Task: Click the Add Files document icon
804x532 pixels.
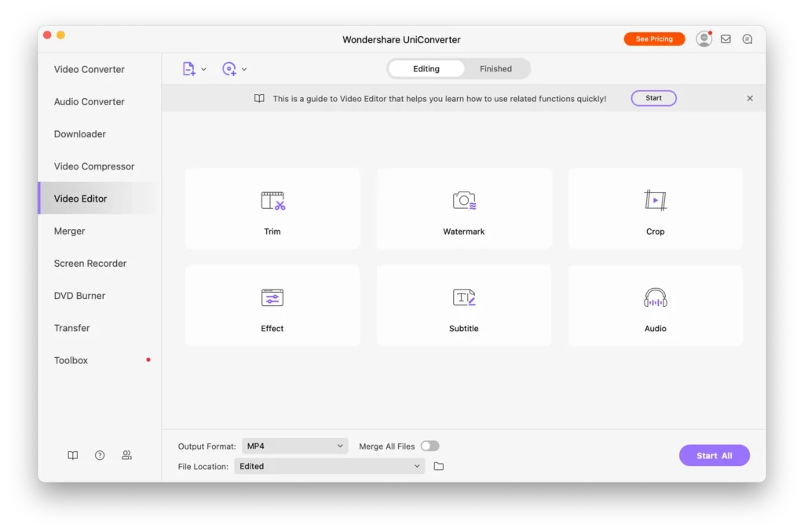Action: pyautogui.click(x=188, y=69)
